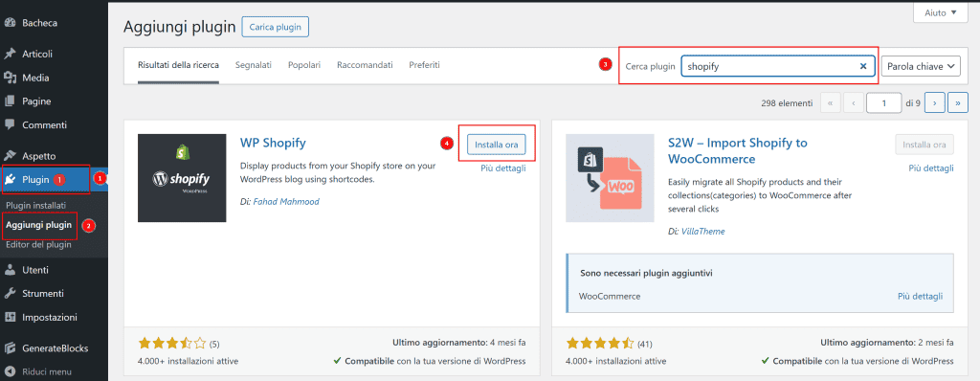980x381 pixels.
Task: Click WP Shopify star rating
Action: pos(172,343)
